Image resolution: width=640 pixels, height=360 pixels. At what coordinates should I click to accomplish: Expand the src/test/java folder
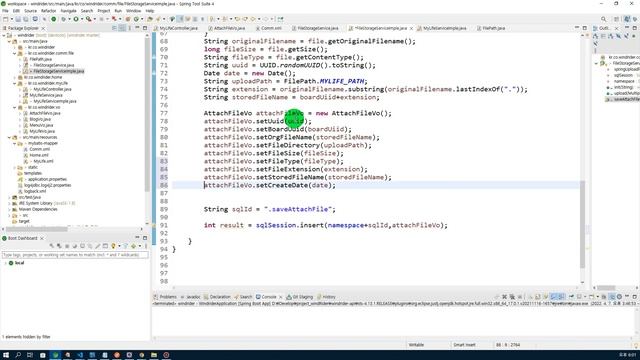9,197
